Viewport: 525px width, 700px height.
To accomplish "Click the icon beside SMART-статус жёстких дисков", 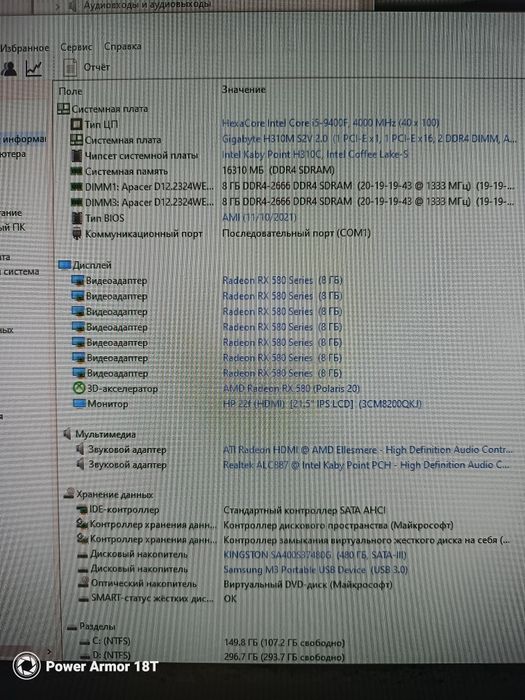I will click(x=83, y=598).
